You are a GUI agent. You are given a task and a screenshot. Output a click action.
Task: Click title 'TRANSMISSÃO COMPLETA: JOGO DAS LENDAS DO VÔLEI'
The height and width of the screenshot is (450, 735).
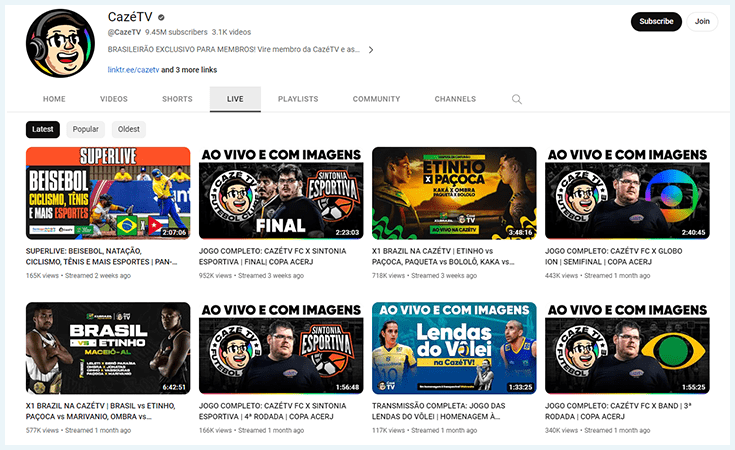439,411
